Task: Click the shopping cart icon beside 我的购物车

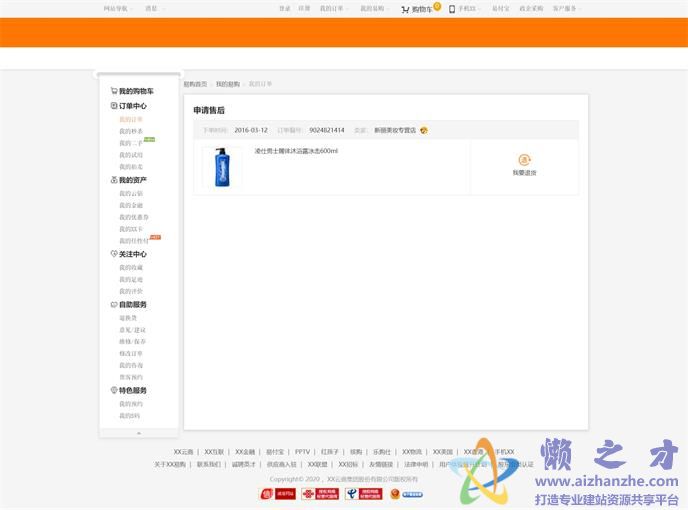Action: click(114, 91)
